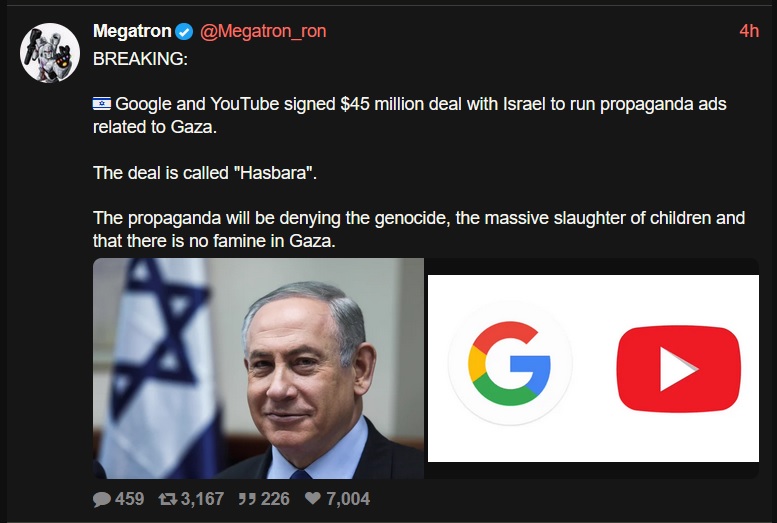Click the 7,004 likes count

(x=348, y=499)
